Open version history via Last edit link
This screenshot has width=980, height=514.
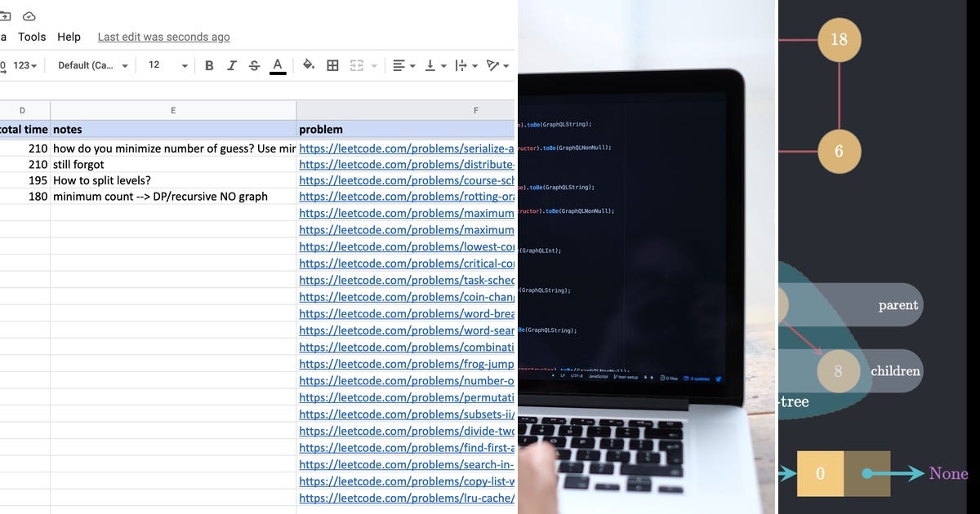(163, 37)
